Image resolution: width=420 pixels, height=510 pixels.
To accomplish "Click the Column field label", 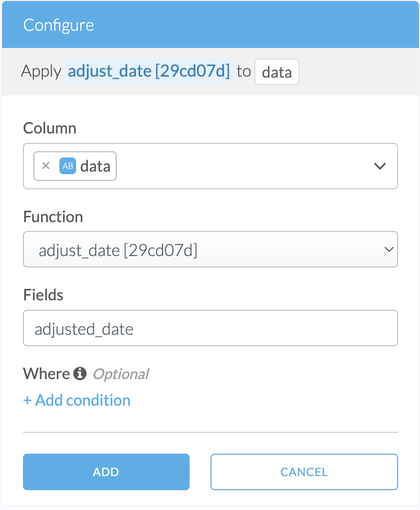I will 50,128.
